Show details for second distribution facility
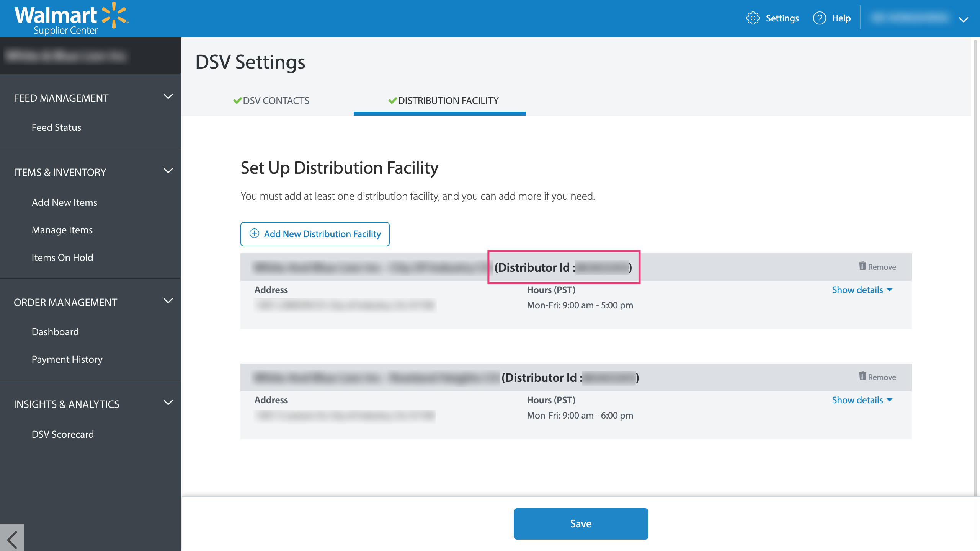980x551 pixels. point(862,400)
